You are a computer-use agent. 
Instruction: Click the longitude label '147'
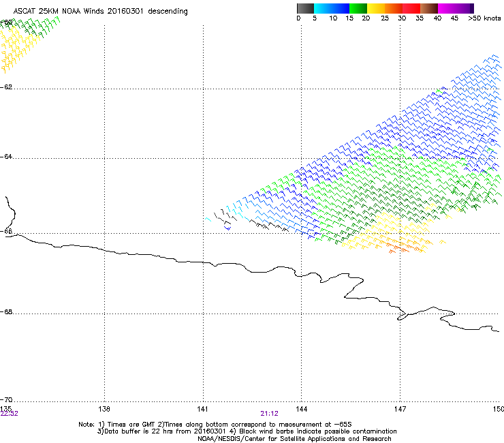[x=400, y=408]
